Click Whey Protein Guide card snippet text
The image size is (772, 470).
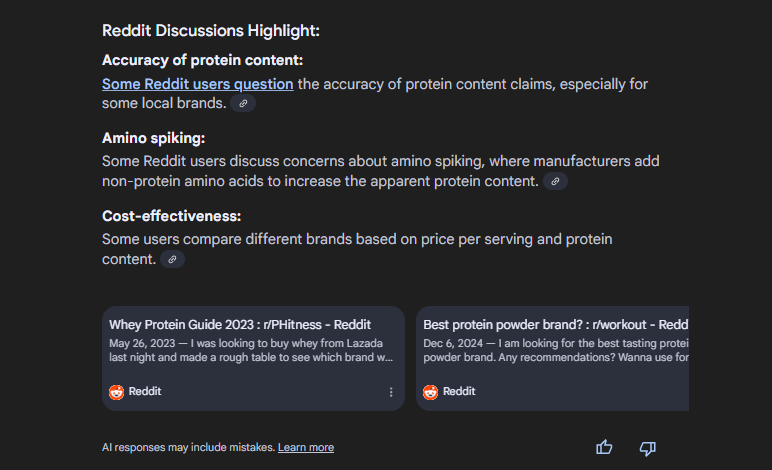(251, 350)
